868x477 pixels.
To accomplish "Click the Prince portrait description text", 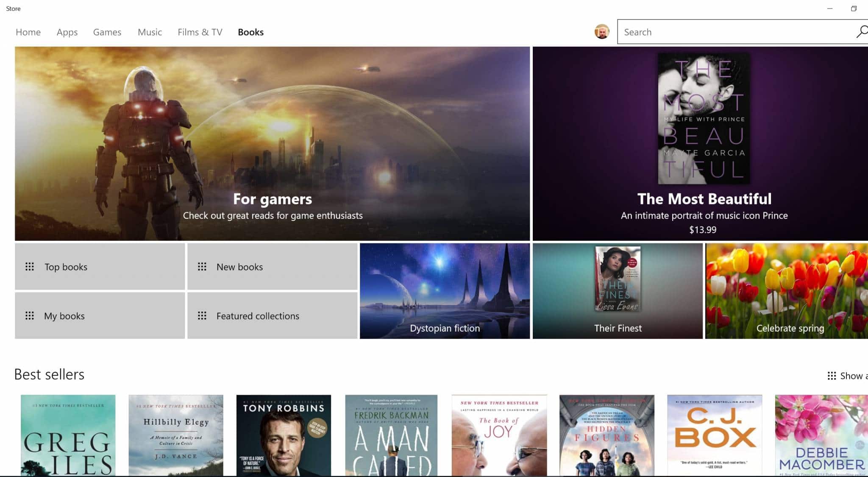I will [704, 215].
